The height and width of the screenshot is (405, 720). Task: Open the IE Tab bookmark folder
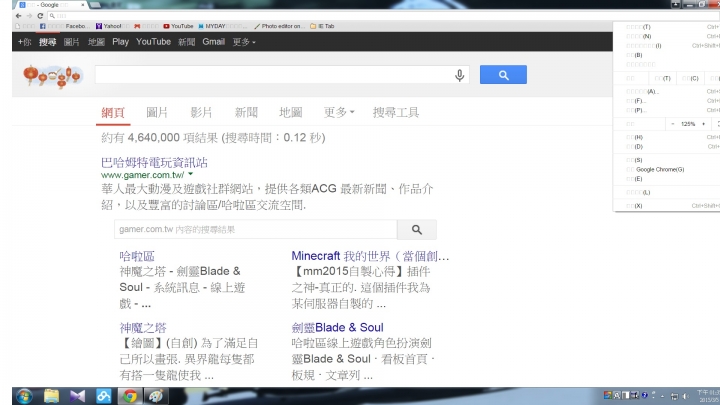[322, 26]
